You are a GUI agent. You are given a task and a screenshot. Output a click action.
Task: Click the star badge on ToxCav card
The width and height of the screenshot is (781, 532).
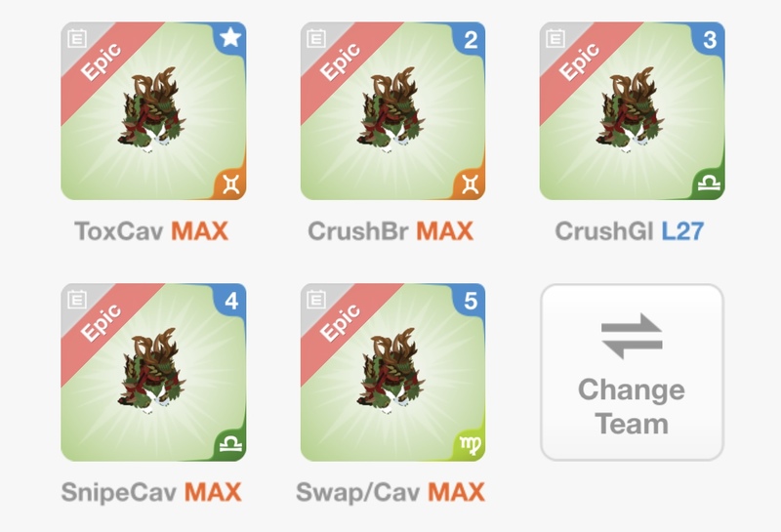(230, 38)
